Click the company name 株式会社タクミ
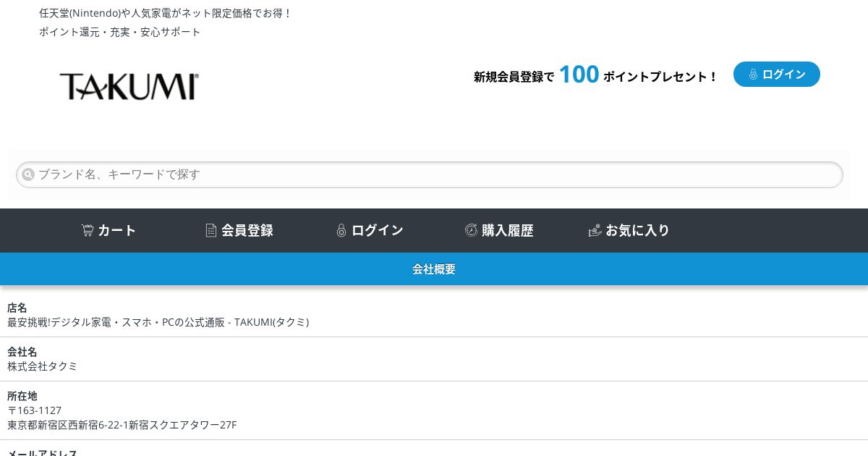Viewport: 868px width, 456px height. pos(43,366)
